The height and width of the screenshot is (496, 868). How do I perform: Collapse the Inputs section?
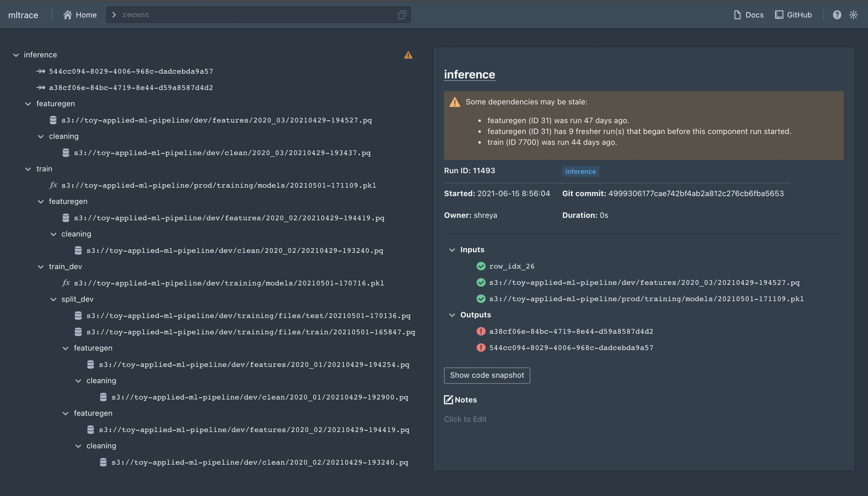click(452, 250)
